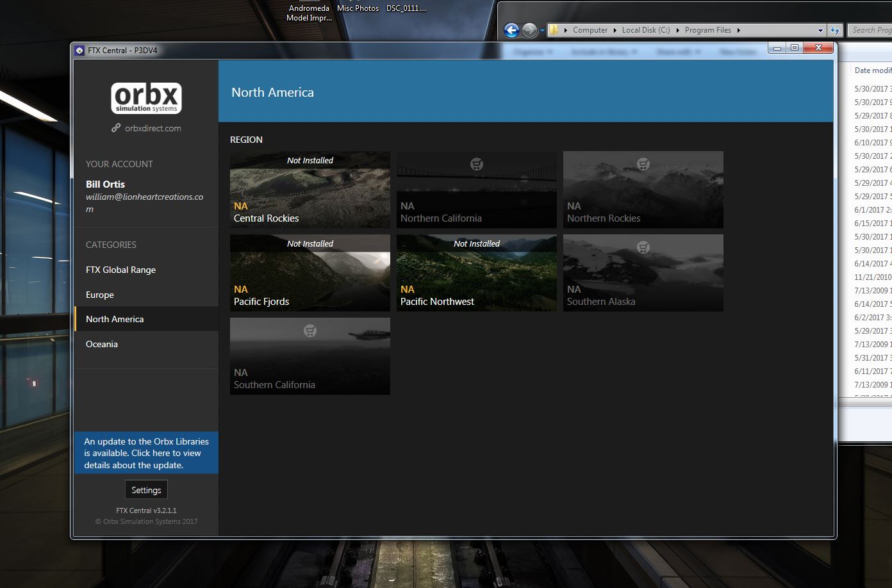Click the Orbx Libraries update notification banner
Image resolution: width=892 pixels, height=588 pixels.
(146, 453)
